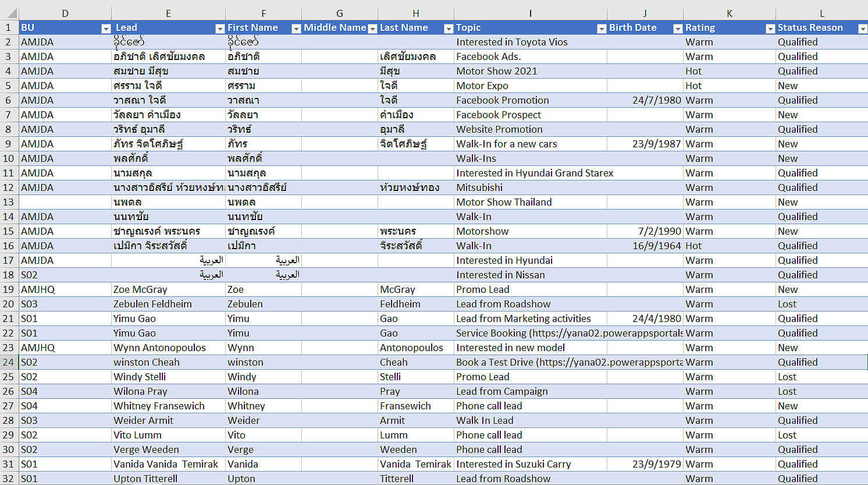Open the Last Name filter dropdown
This screenshot has width=868, height=485.
[449, 29]
